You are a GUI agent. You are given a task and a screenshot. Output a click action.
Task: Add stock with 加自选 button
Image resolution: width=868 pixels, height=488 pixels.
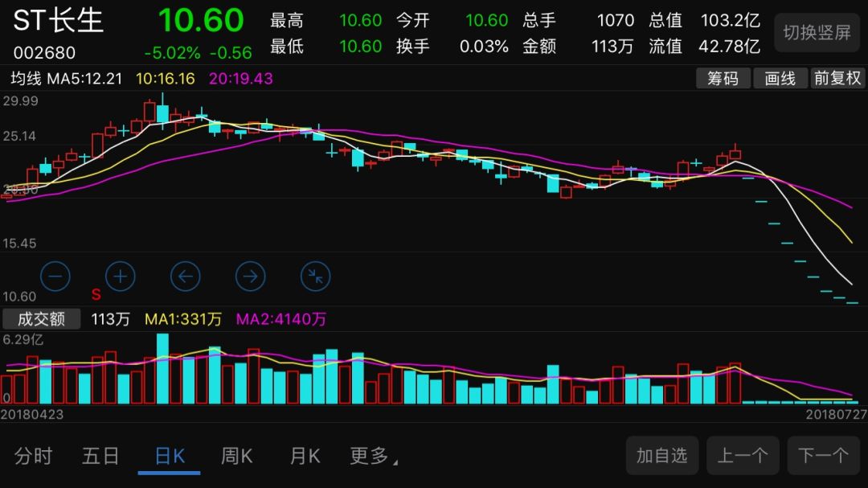point(662,455)
